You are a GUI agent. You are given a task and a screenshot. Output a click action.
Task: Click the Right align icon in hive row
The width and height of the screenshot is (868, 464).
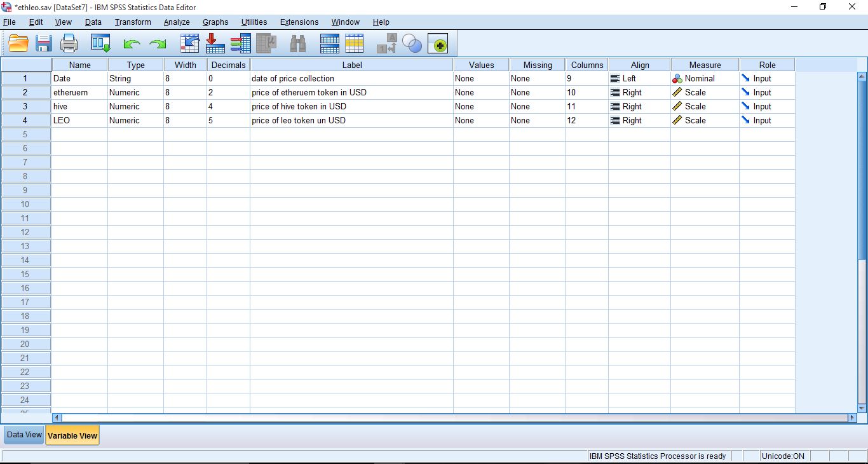coord(615,107)
